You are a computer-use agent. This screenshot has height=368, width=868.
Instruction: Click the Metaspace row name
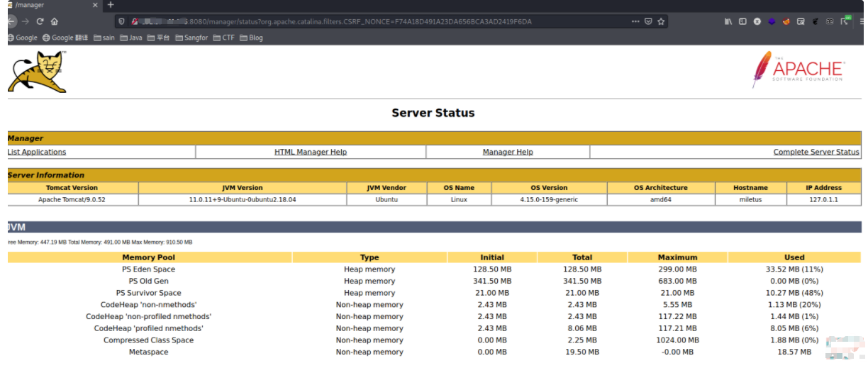(x=149, y=352)
